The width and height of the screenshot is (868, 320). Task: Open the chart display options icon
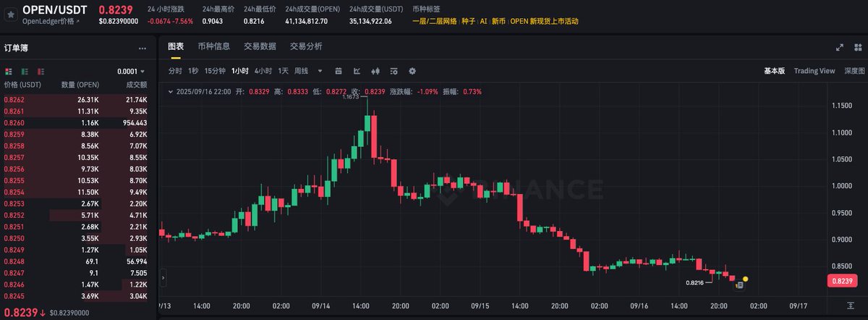point(393,71)
